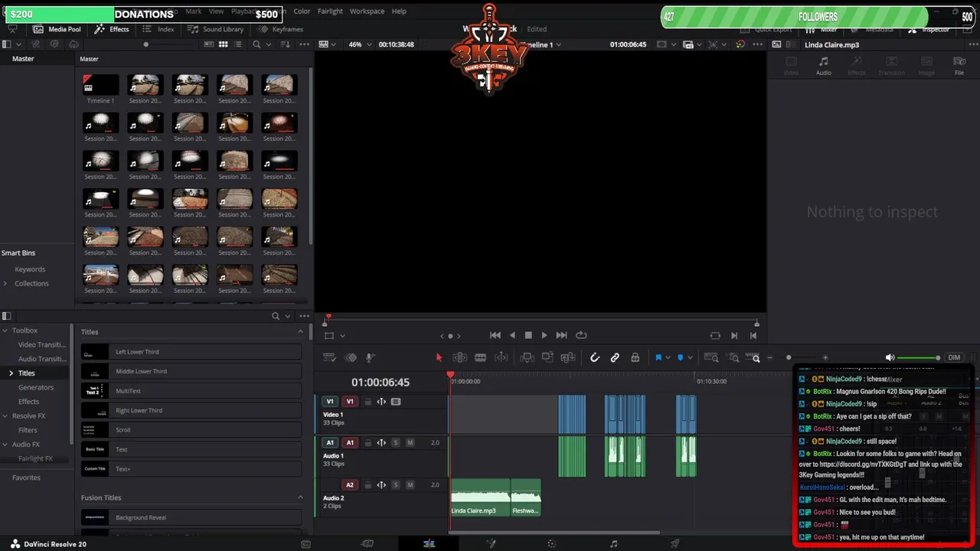
Task: Click the Media Pool search magnifier icon
Action: tap(257, 44)
